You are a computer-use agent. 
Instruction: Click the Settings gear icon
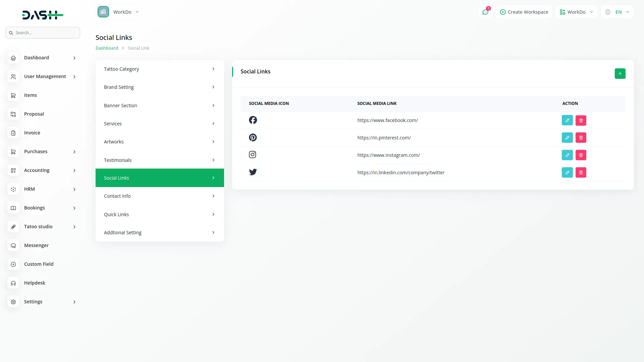click(13, 302)
